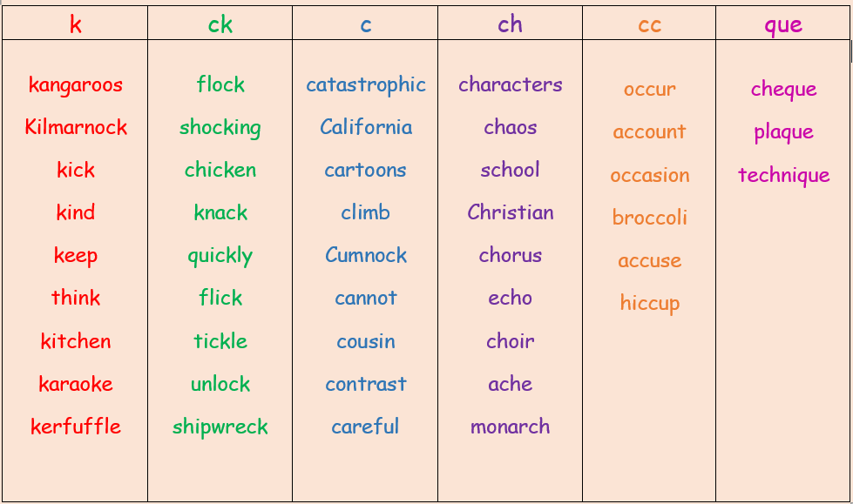The height and width of the screenshot is (504, 853).
Task: Select the word 'kangaroos'
Action: click(76, 85)
